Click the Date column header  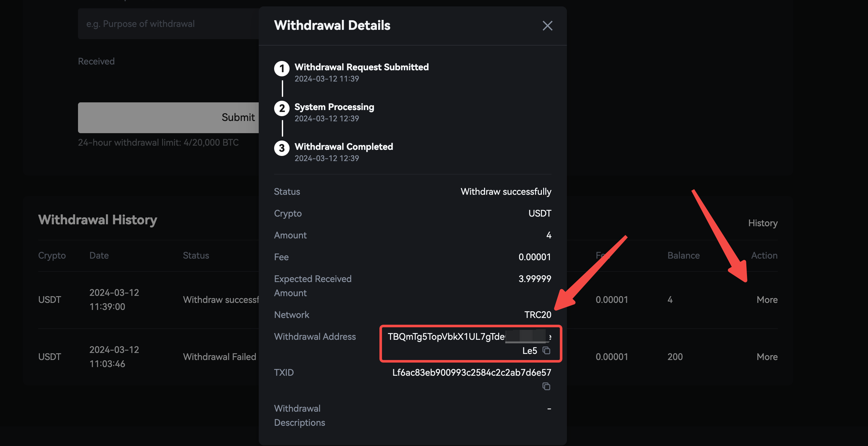(x=99, y=255)
